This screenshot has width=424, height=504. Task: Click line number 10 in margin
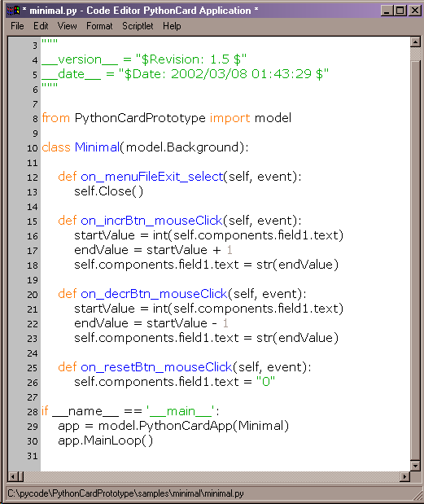33,148
